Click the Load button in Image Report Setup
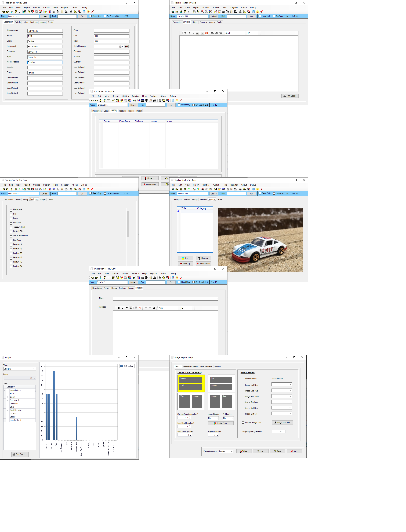Image resolution: width=406 pixels, height=532 pixels. pyautogui.click(x=260, y=451)
